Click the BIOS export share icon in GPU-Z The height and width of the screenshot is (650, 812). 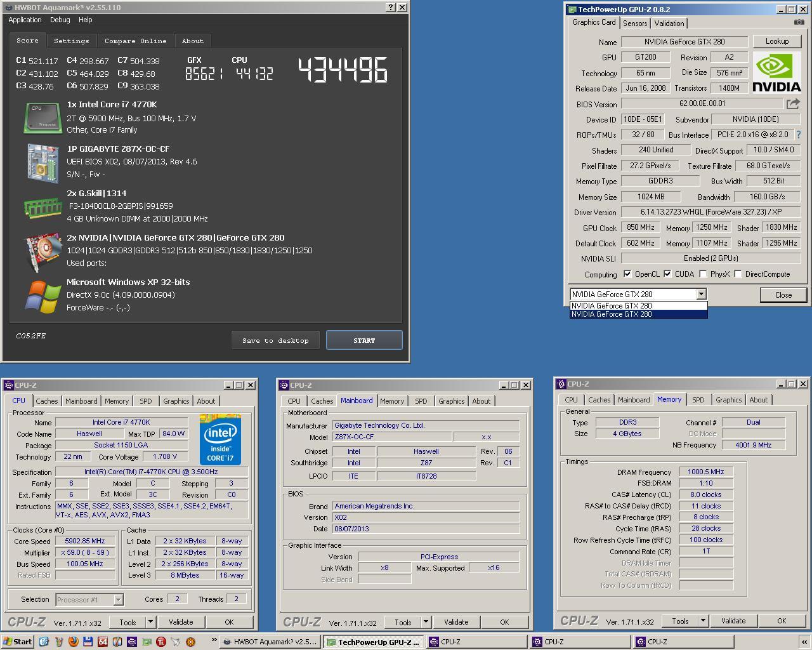pyautogui.click(x=794, y=103)
